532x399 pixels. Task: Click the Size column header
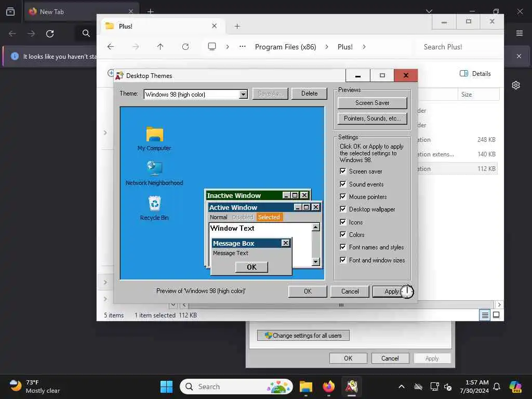pyautogui.click(x=478, y=95)
